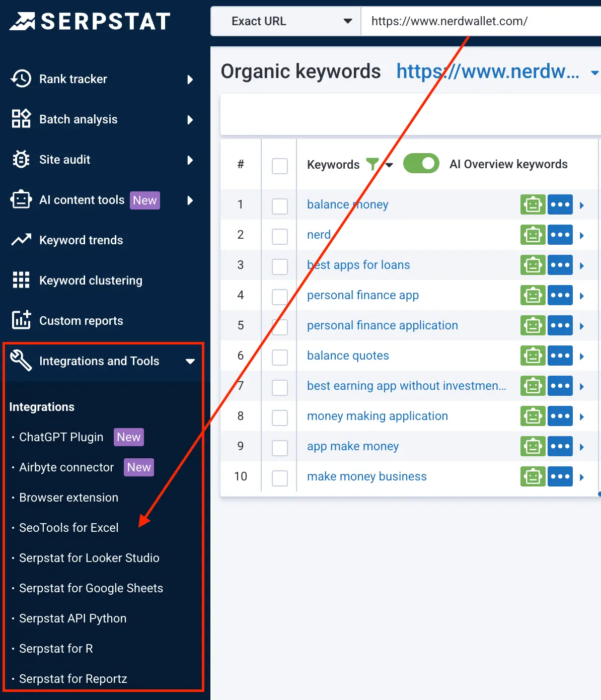The width and height of the screenshot is (601, 700).
Task: Open Custom reports menu item
Action: point(81,321)
